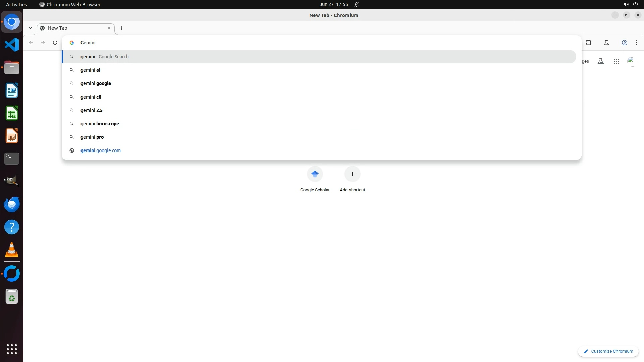
Task: Close the New Tab tab
Action: 109,28
